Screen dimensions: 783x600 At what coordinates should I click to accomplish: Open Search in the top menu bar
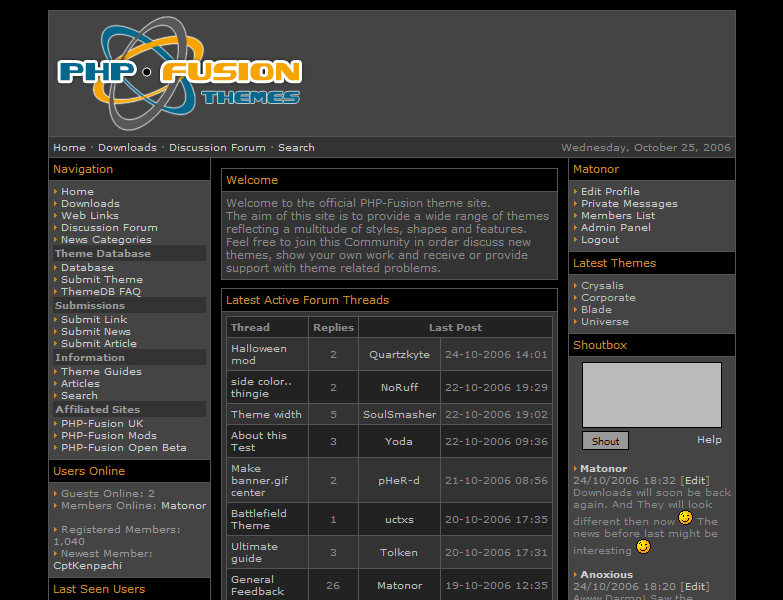[x=296, y=148]
